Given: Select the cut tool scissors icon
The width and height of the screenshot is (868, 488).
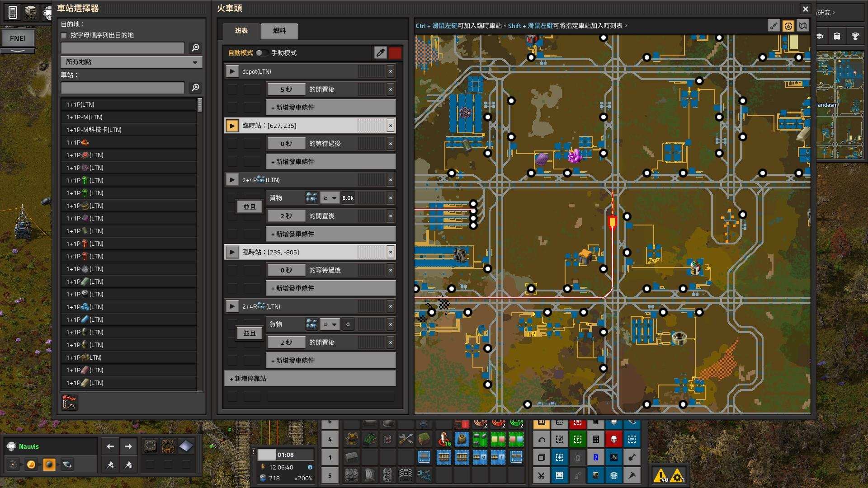Looking at the screenshot, I should click(x=542, y=474).
